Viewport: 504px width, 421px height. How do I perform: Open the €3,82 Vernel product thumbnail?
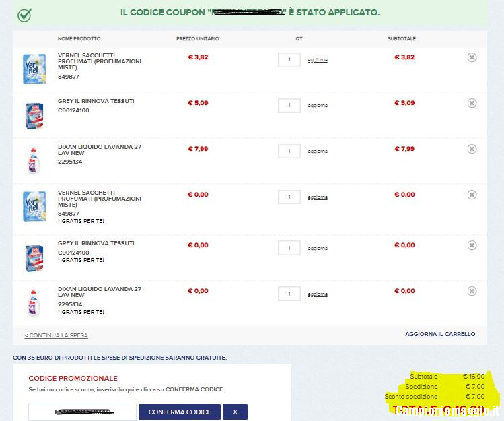[34, 69]
